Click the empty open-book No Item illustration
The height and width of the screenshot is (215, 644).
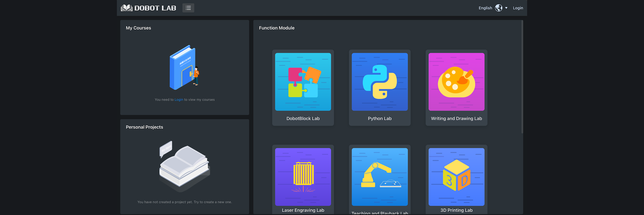tap(184, 166)
